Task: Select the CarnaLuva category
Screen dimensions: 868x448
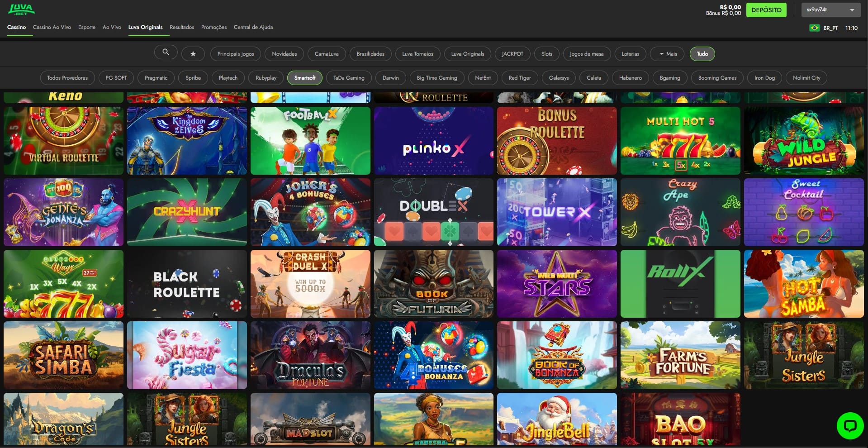Action: click(327, 54)
